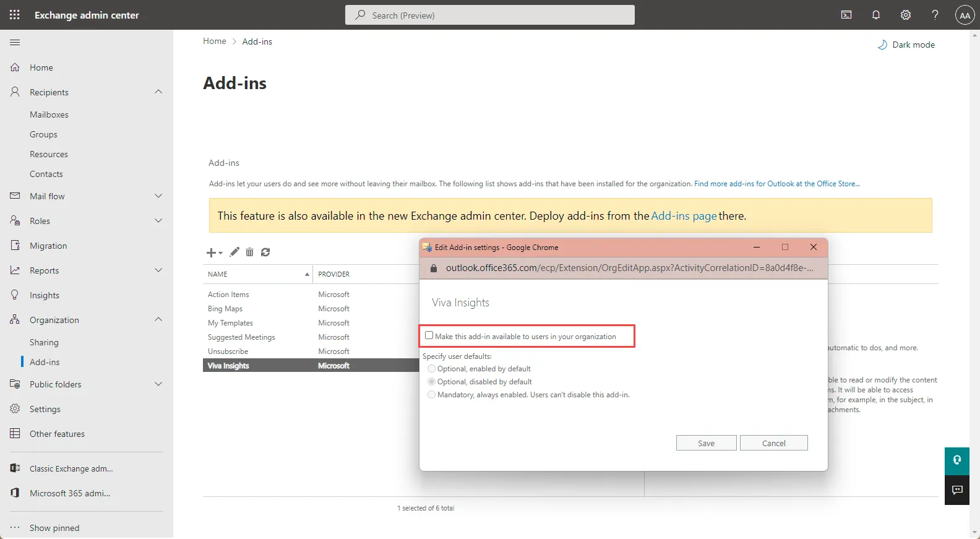Click the Other features grid icon
The width and height of the screenshot is (980, 539).
[x=15, y=434]
